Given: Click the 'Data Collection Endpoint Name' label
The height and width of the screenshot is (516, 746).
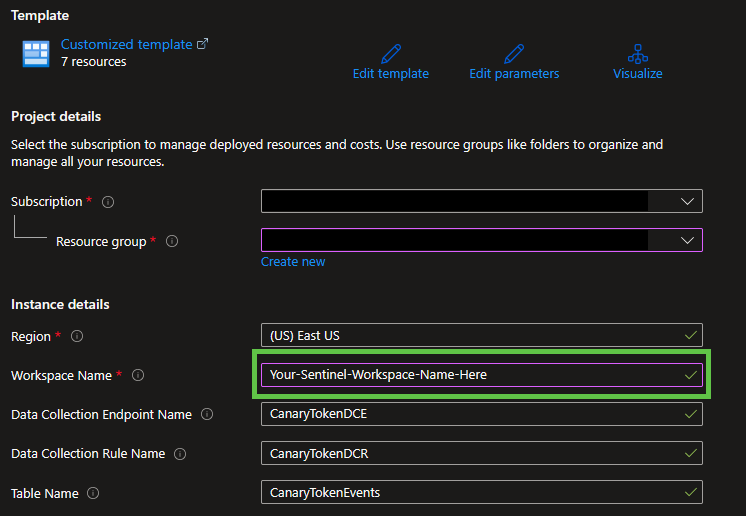Looking at the screenshot, I should click(x=101, y=415).
